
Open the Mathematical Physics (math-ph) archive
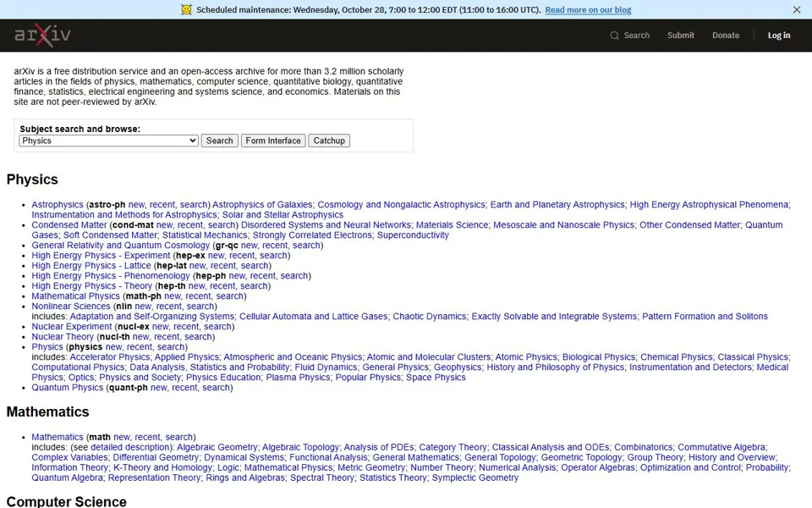pyautogui.click(x=75, y=296)
